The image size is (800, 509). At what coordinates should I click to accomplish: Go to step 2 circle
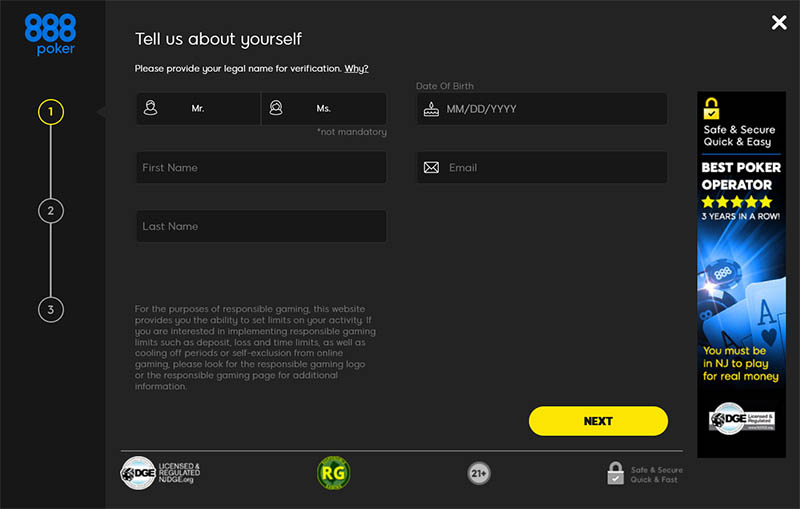coord(51,211)
